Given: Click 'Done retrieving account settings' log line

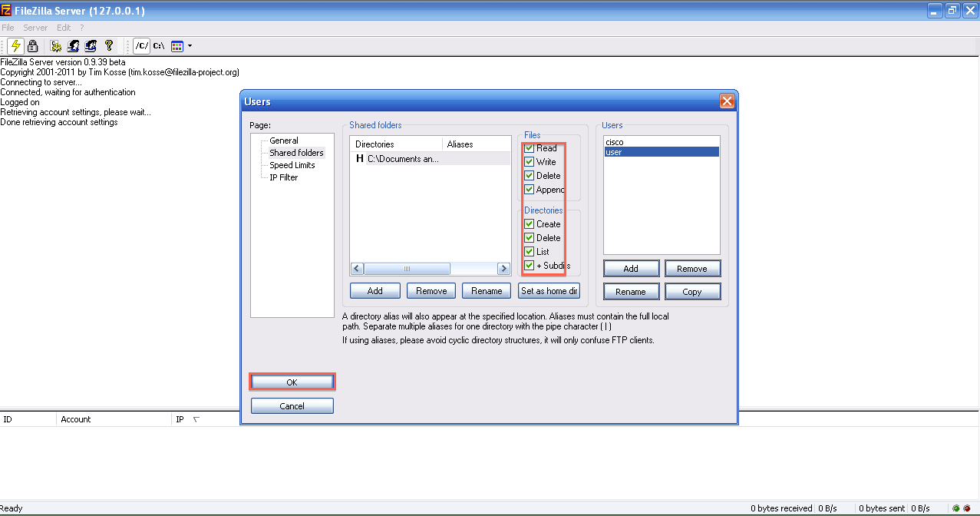Looking at the screenshot, I should [x=59, y=122].
